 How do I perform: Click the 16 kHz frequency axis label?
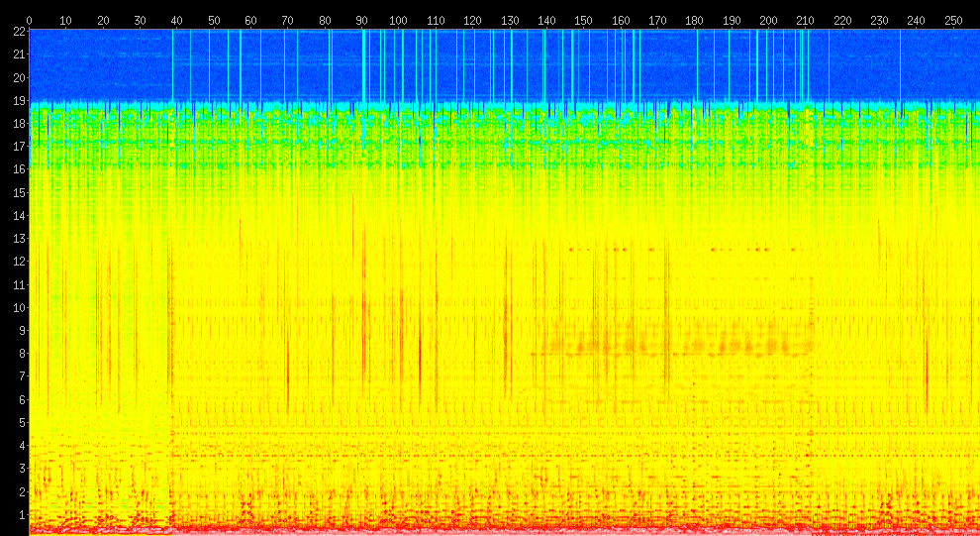[x=18, y=169]
